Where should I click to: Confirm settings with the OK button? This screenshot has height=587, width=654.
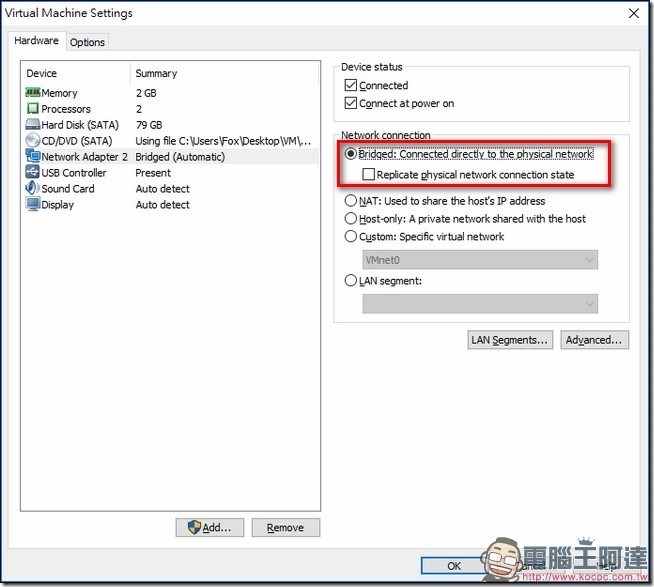pyautogui.click(x=454, y=566)
